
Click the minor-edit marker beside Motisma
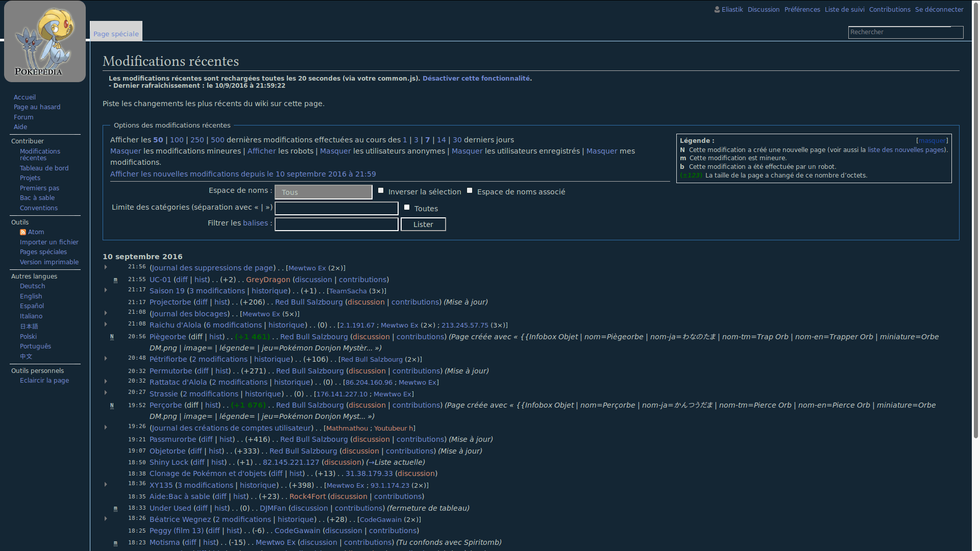pyautogui.click(x=115, y=543)
